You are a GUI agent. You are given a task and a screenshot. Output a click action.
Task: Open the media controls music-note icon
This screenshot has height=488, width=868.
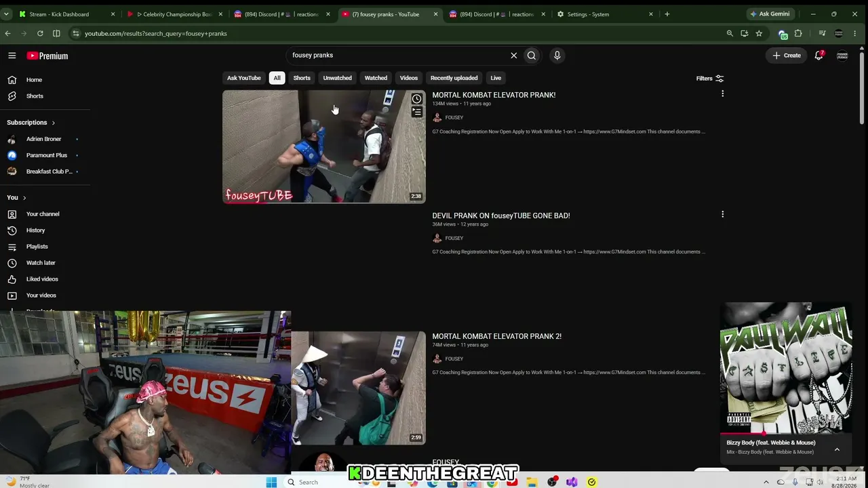(822, 33)
